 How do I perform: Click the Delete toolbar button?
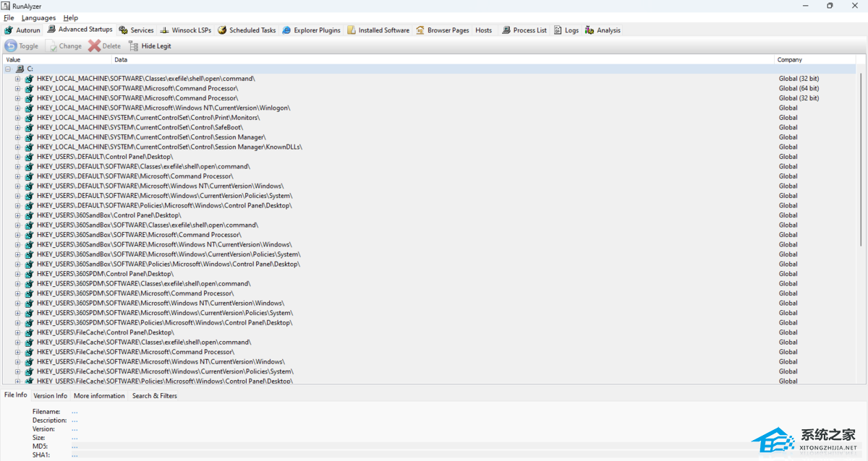pyautogui.click(x=105, y=46)
